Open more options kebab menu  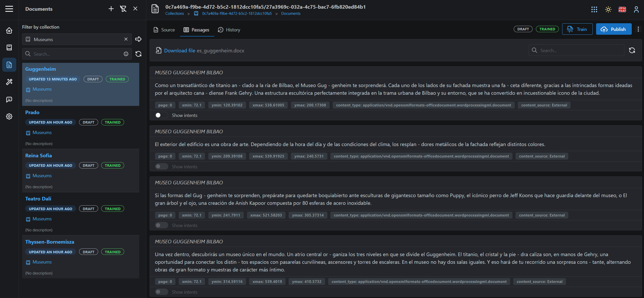[638, 29]
